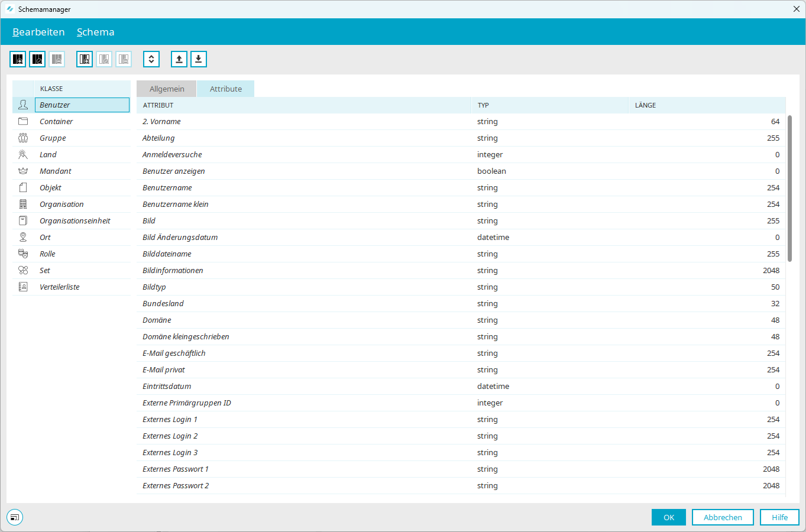Click the add attribute toolbar icon
Screen dimensions: 806x532
85,59
